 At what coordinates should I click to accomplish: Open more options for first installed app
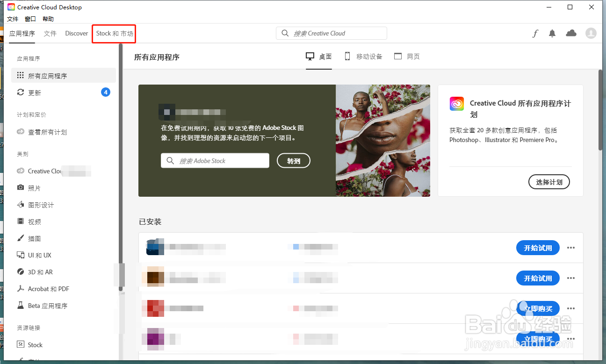pos(570,248)
